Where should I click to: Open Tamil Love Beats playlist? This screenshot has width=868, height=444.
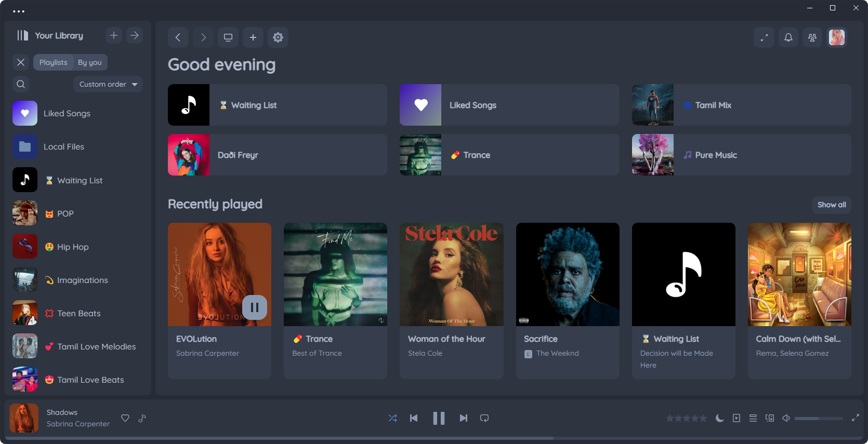[78, 379]
